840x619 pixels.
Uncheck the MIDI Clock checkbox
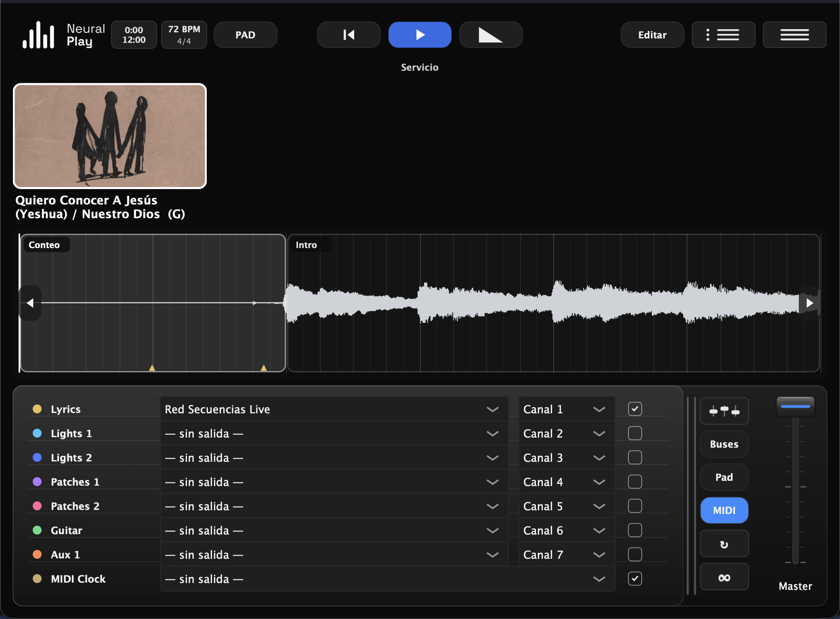tap(635, 579)
